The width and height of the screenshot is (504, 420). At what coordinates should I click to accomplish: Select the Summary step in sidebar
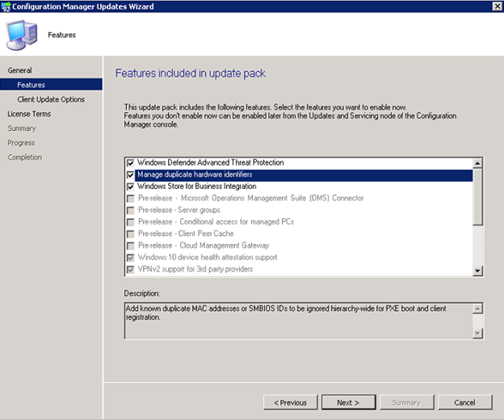point(22,128)
